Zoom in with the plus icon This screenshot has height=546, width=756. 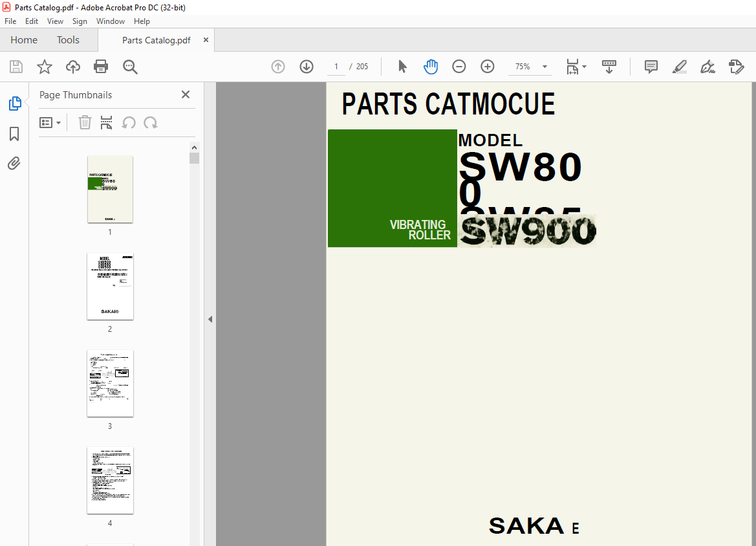[x=488, y=67]
